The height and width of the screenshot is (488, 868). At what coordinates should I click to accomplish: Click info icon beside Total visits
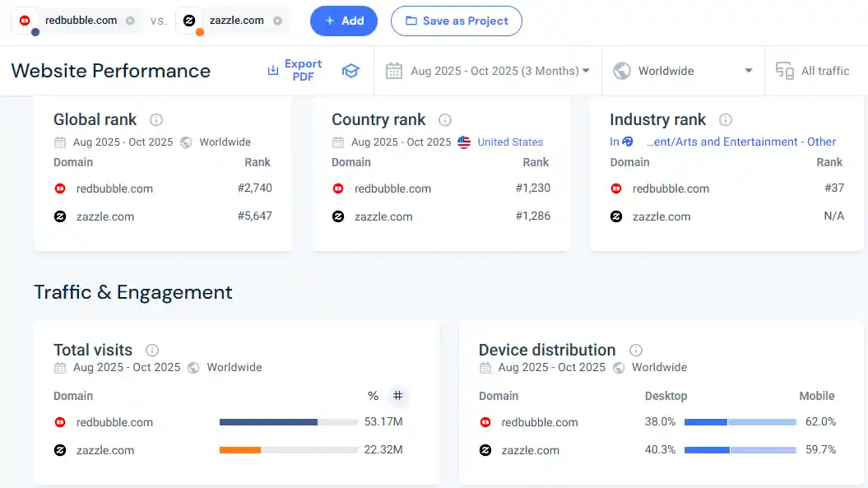pos(152,350)
